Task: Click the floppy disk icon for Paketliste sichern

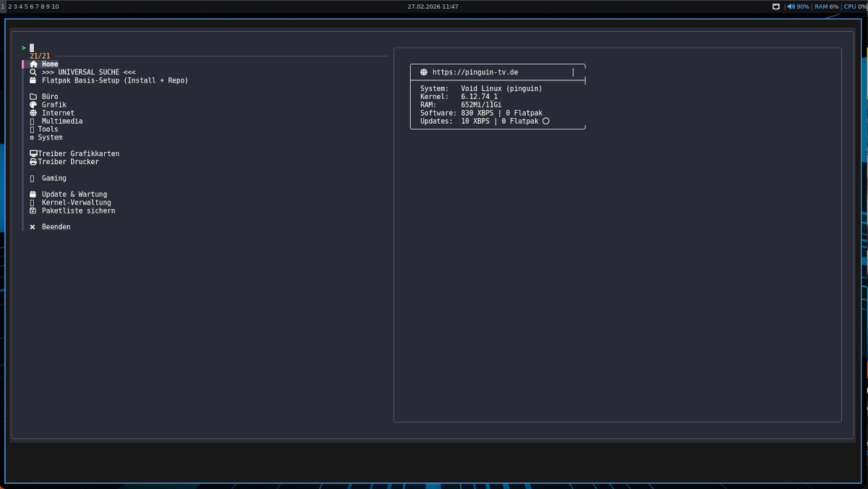Action: [33, 211]
